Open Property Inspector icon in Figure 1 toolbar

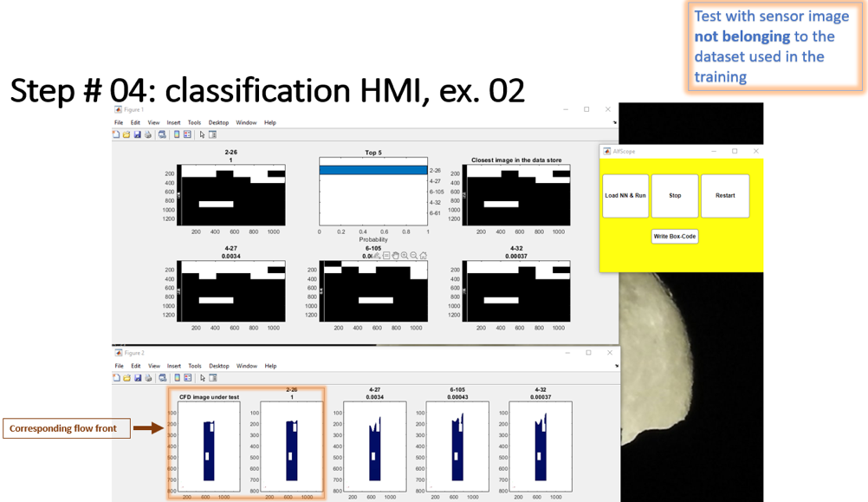[x=212, y=134]
